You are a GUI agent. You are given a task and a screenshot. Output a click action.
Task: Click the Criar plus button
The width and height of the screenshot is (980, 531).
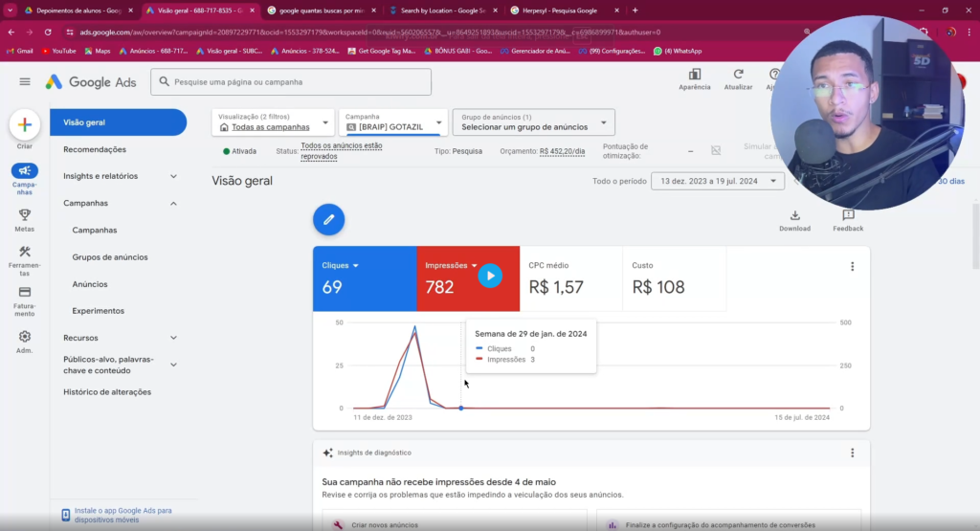point(25,125)
